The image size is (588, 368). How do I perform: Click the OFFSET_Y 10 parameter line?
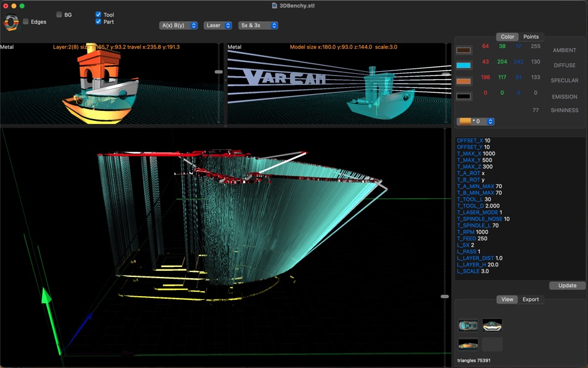click(x=473, y=147)
